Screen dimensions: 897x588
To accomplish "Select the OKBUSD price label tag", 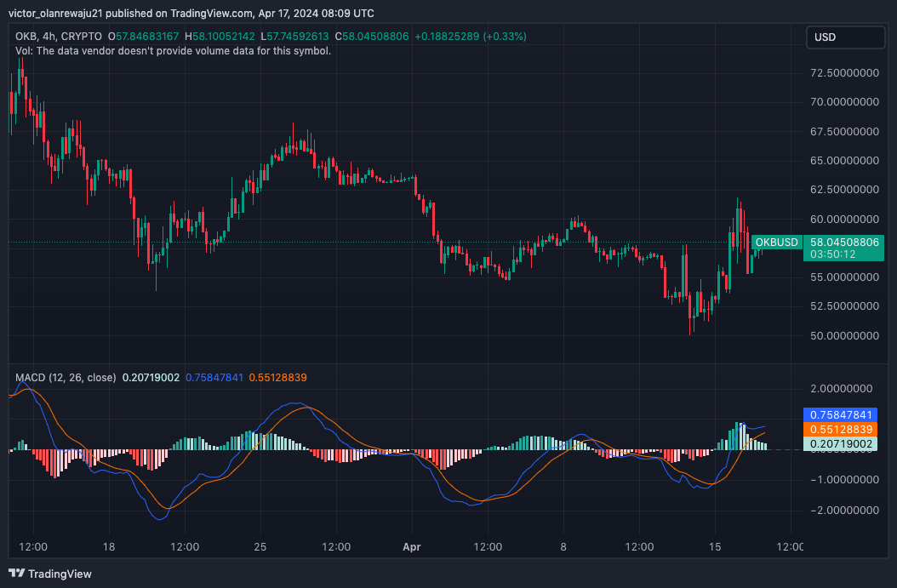I will (x=776, y=243).
